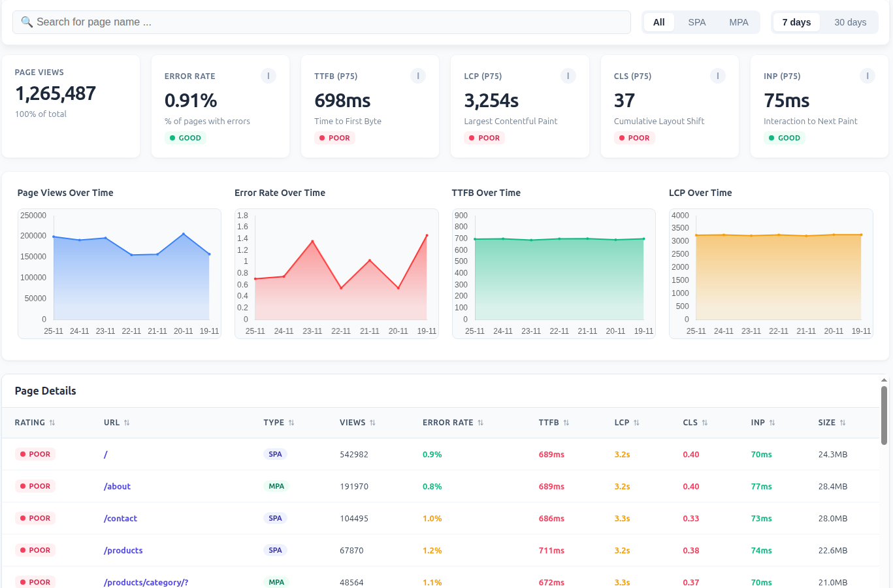The image size is (893, 588).
Task: Select the All filter tab
Action: tap(658, 22)
